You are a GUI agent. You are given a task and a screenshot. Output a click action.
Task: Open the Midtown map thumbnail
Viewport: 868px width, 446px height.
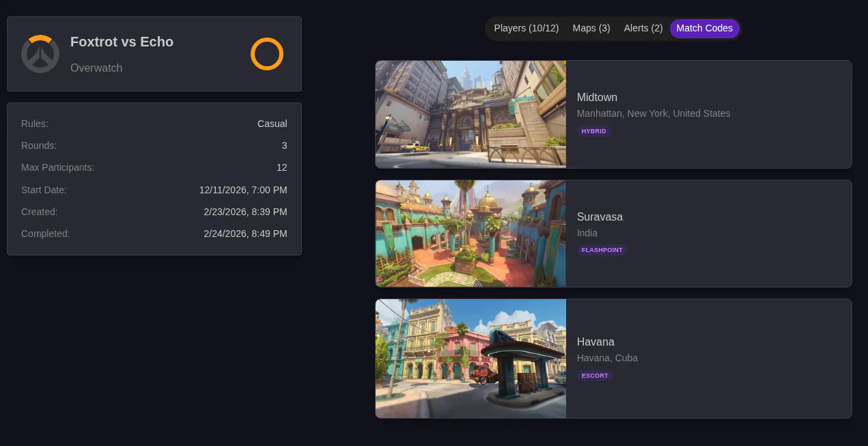click(x=471, y=114)
